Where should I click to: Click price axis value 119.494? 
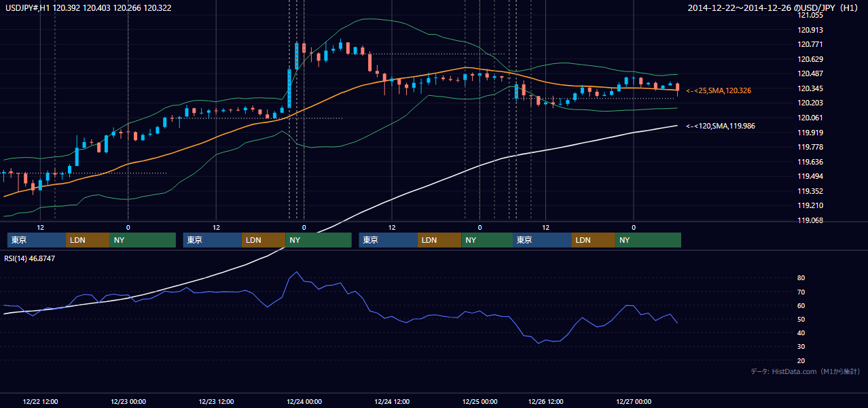tap(811, 176)
